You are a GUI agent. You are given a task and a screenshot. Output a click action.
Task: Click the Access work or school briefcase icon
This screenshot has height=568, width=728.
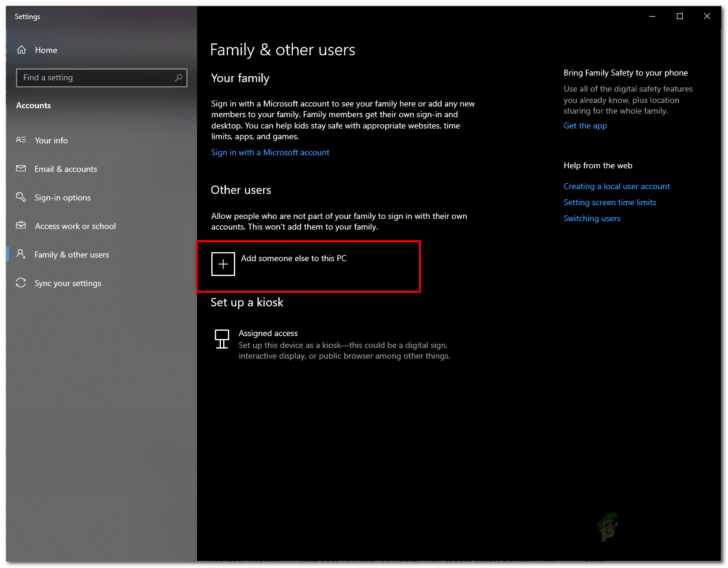[x=21, y=226]
